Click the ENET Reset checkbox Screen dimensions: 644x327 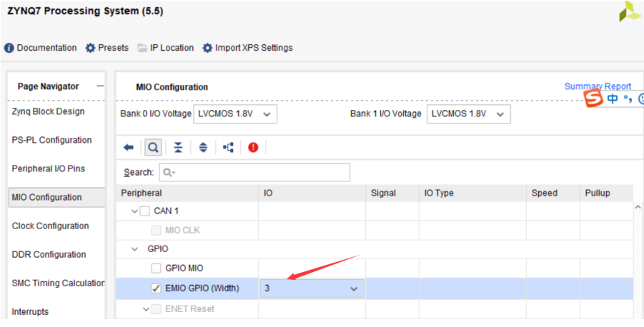pyautogui.click(x=156, y=309)
